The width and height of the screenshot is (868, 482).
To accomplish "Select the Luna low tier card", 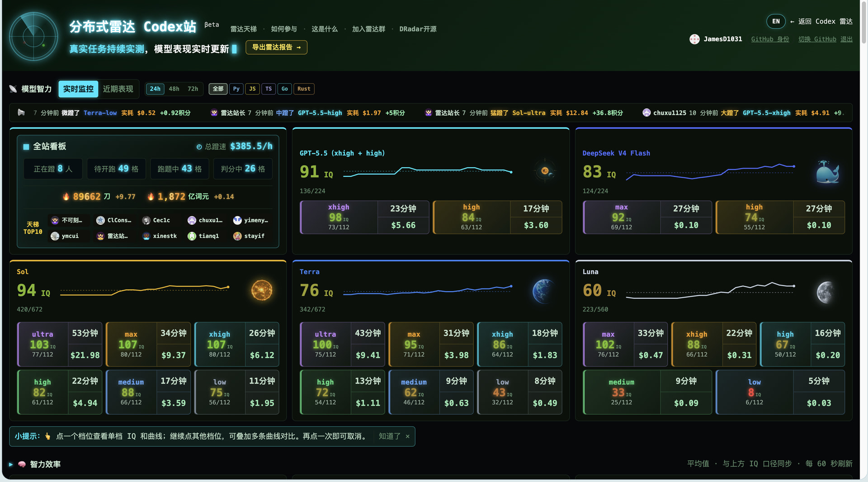I will 780,392.
